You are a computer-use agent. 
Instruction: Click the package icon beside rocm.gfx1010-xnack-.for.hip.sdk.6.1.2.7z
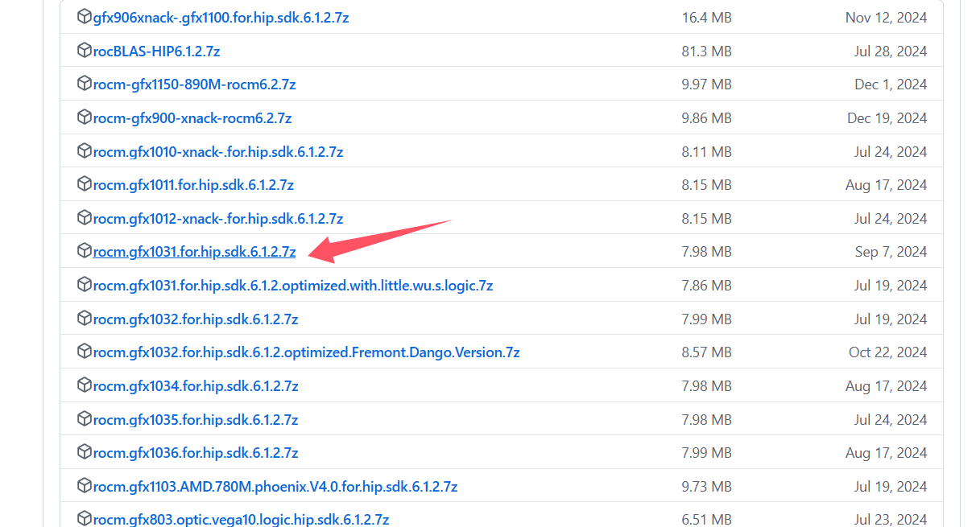point(84,150)
